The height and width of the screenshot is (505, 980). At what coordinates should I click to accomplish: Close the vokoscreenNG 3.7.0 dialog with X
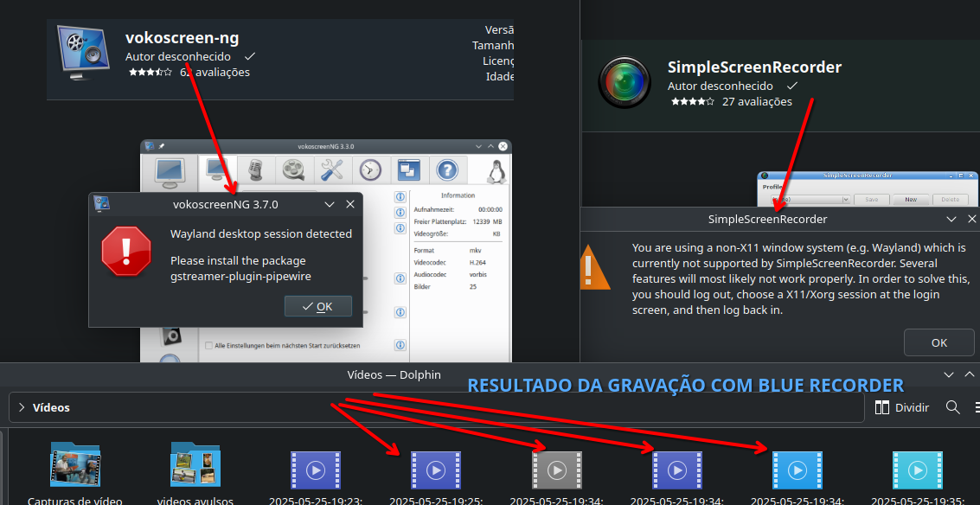[350, 204]
